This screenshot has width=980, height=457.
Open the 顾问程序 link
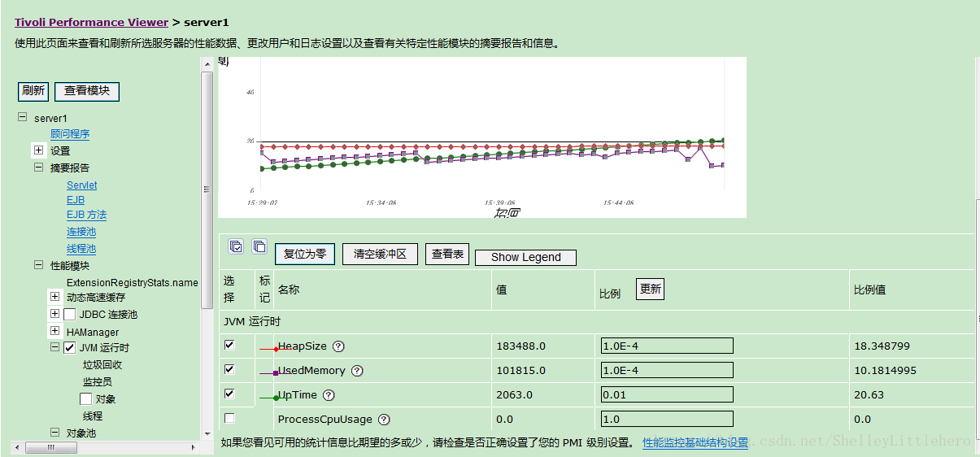[x=70, y=134]
